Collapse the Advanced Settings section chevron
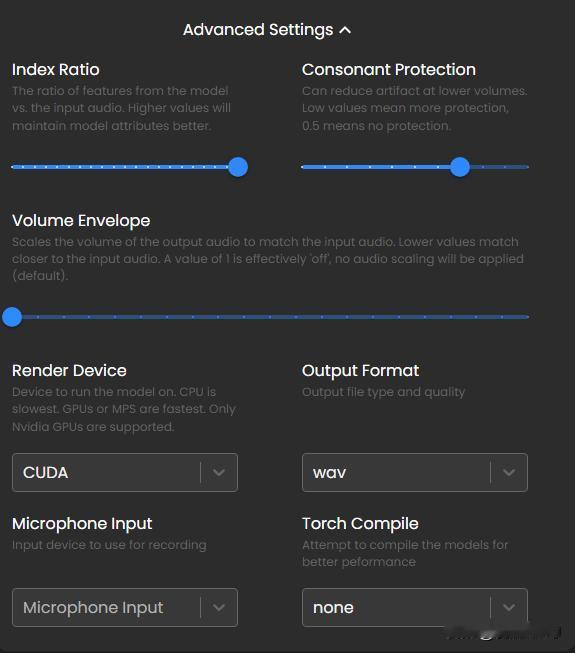Screen dimensions: 575x653 [x=345, y=30]
